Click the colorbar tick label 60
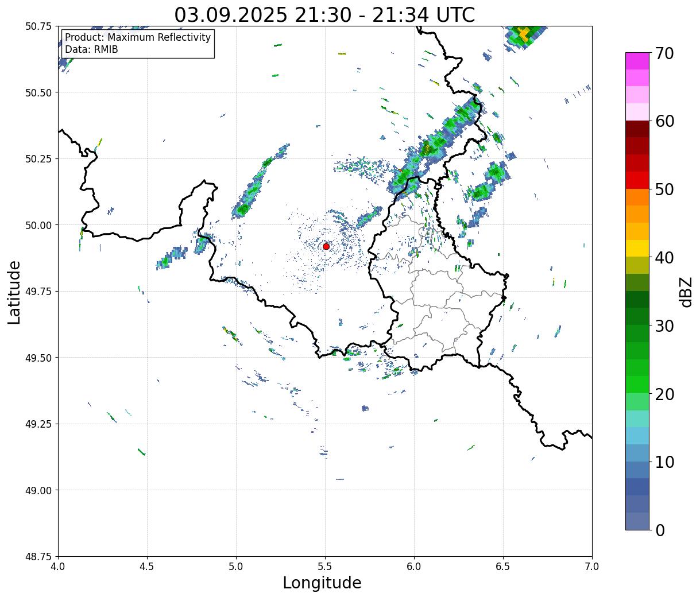 pyautogui.click(x=664, y=121)
